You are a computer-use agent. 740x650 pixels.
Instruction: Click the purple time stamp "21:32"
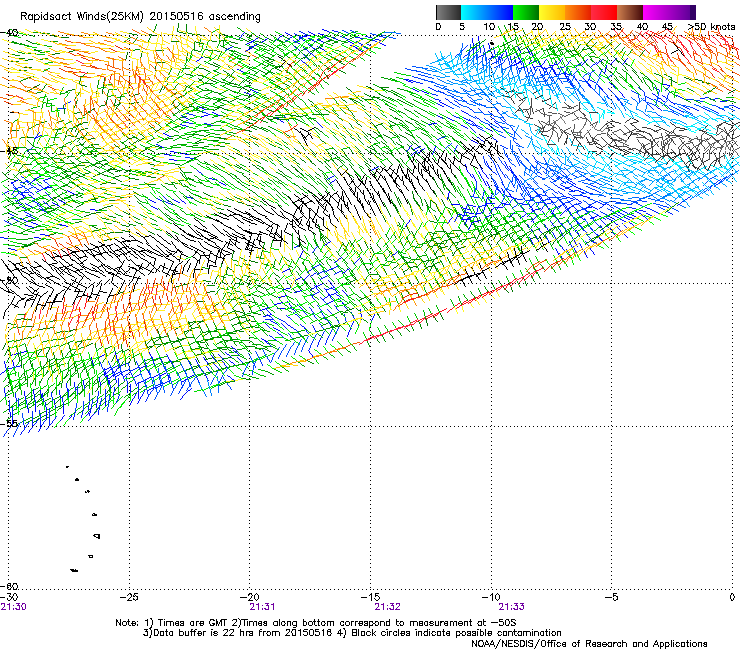coord(387,607)
